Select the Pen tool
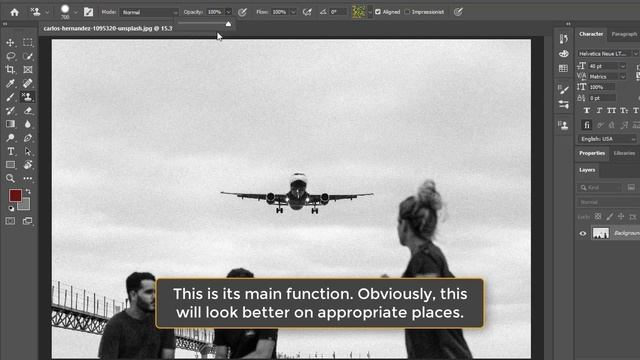This screenshot has width=640, height=360. click(x=28, y=138)
